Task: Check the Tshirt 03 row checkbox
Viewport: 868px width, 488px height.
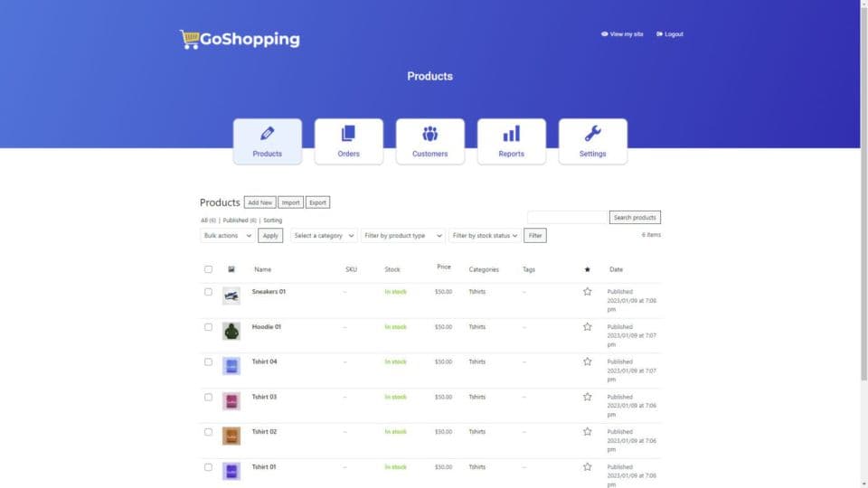Action: tap(208, 398)
